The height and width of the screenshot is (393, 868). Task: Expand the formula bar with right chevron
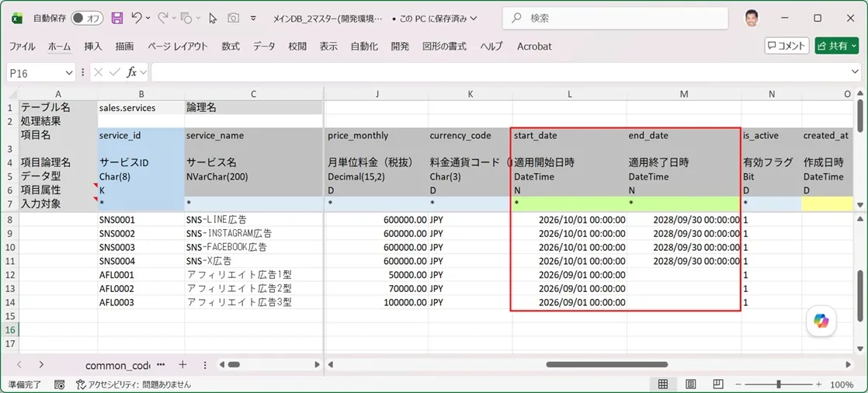pyautogui.click(x=856, y=72)
